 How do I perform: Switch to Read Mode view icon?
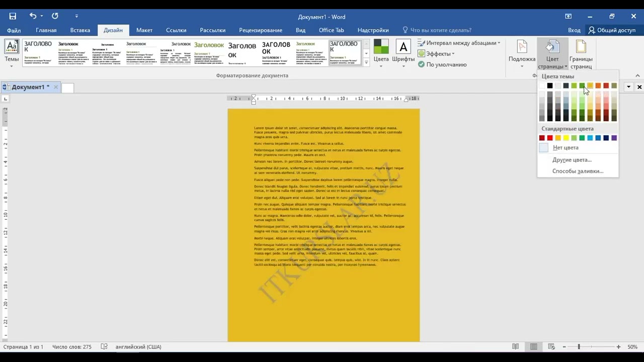pyautogui.click(x=515, y=347)
